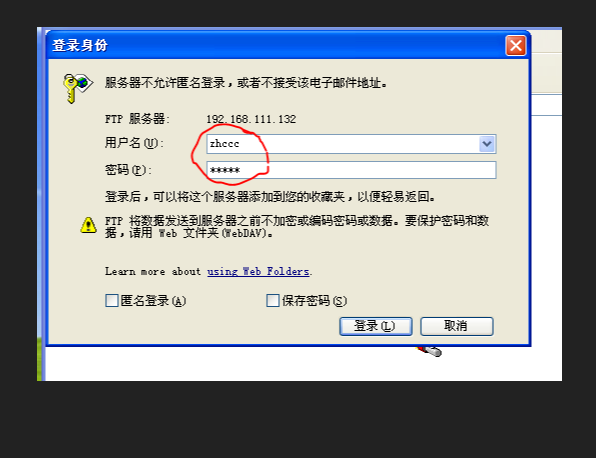Toggle the 保存密码(S) checkbox

[x=273, y=301]
